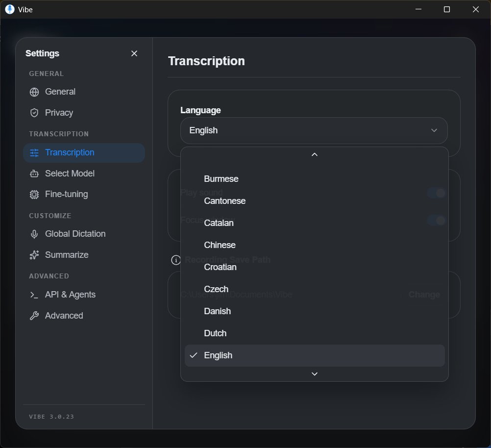Toggle the Focus window switch
The height and width of the screenshot is (448, 491).
tap(437, 221)
